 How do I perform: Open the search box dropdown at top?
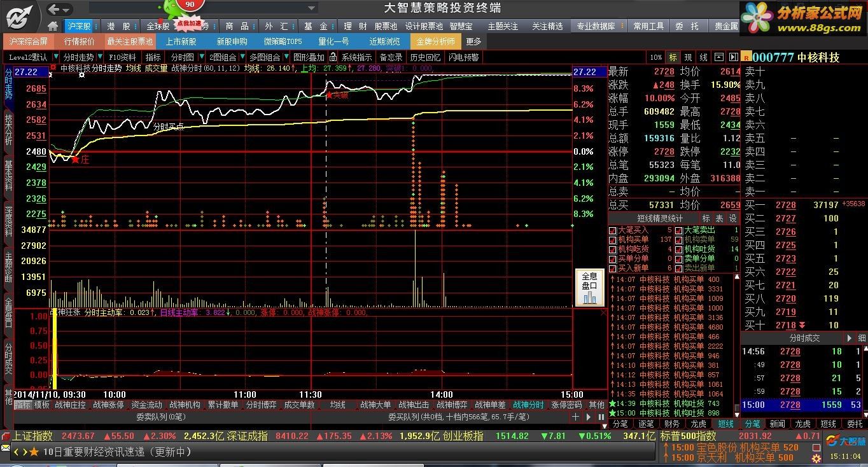(x=312, y=8)
